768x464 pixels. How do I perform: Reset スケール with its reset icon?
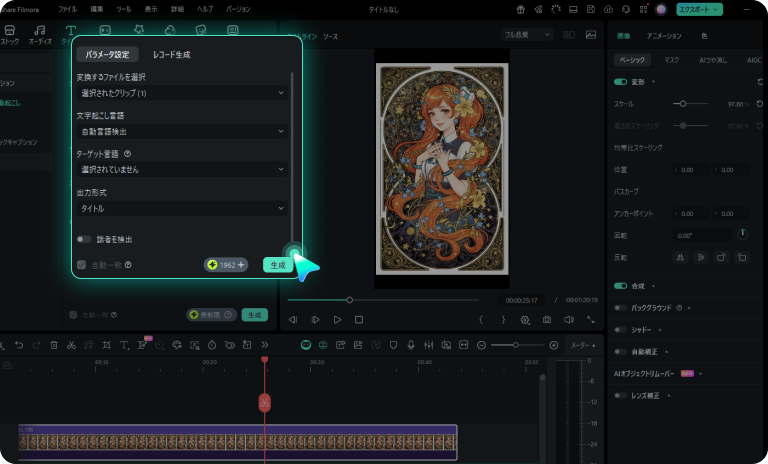[759, 104]
